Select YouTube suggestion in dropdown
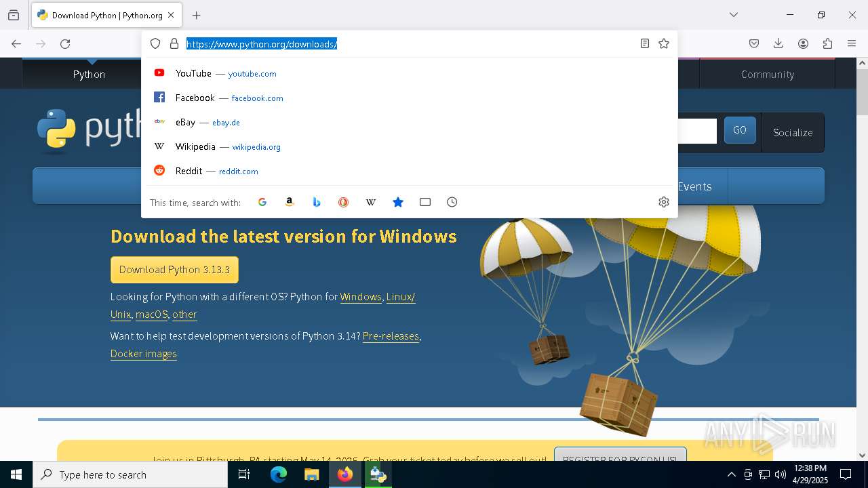This screenshot has height=488, width=868. point(410,73)
